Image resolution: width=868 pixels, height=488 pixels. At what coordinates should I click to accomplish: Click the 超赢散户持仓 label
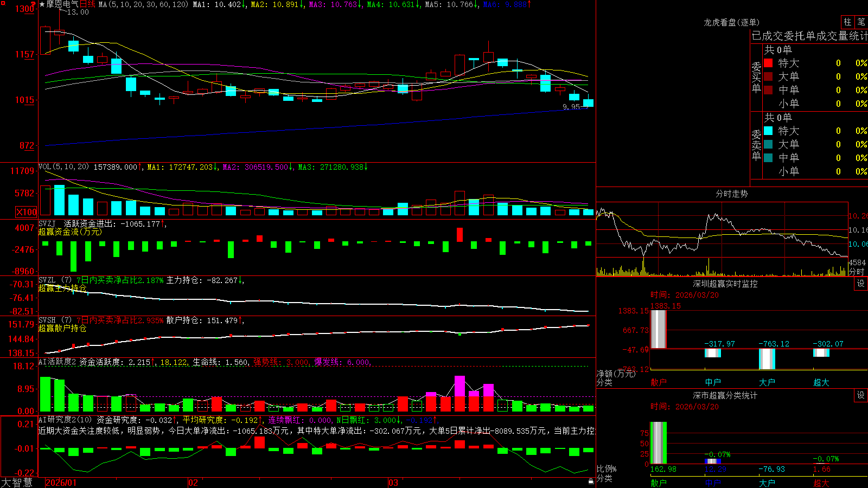[62, 328]
